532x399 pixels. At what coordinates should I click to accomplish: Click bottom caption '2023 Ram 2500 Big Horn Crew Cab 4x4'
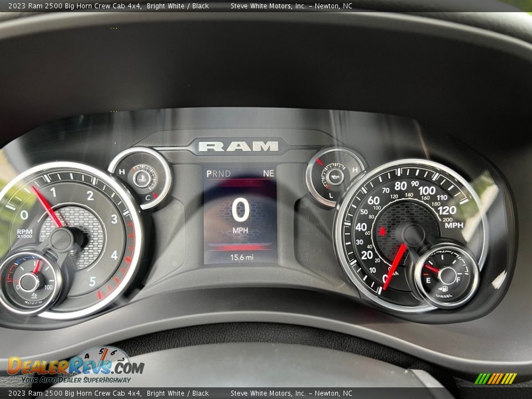(75, 393)
